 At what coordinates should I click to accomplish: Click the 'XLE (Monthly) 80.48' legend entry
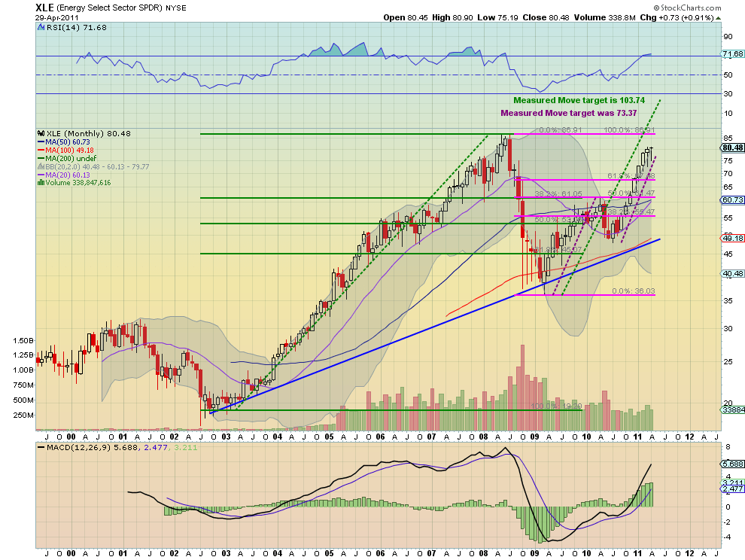click(88, 133)
